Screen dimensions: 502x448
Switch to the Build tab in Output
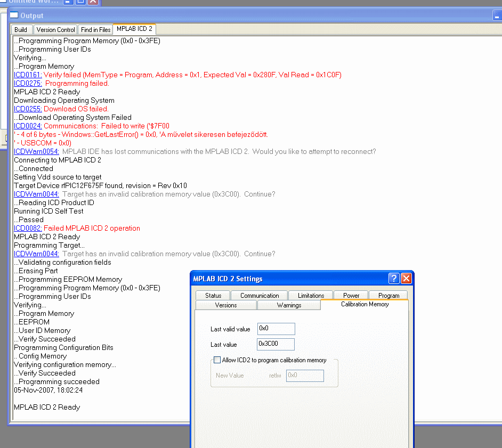point(21,30)
